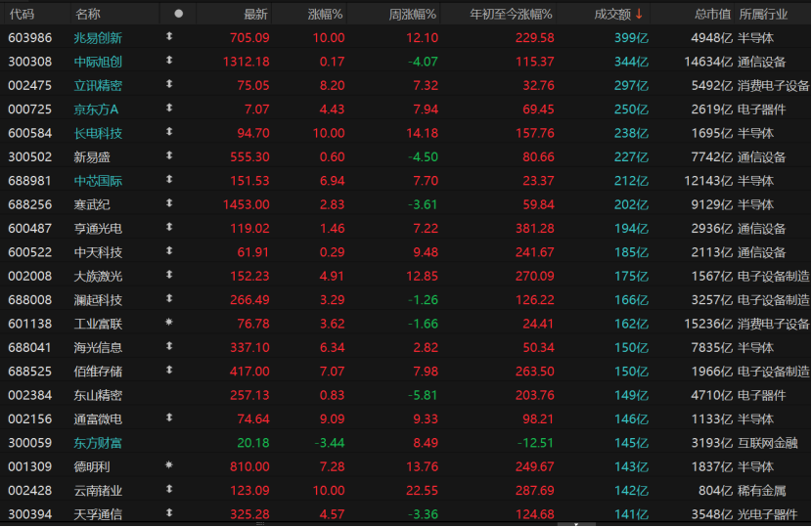Click the marker icon in 大族激光 row
Viewport: 812px width, 527px height.
click(169, 275)
